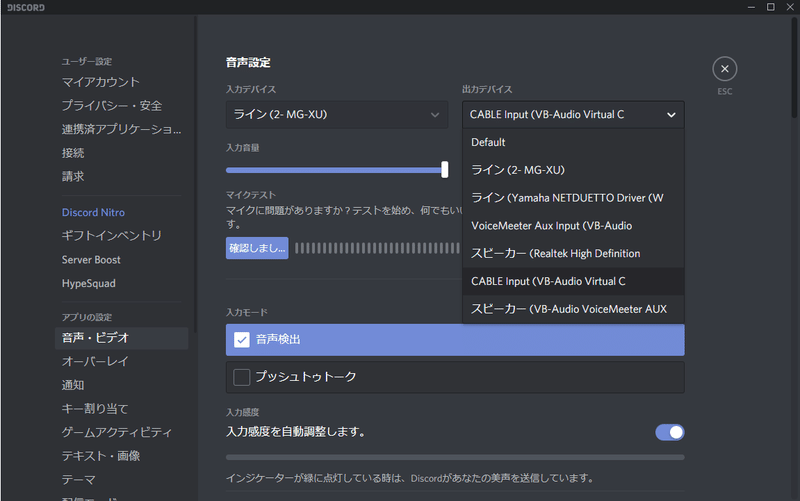Pick VoiceMeeter Aux Input (VB-Audio output option
The height and width of the screenshot is (501, 800).
click(573, 226)
